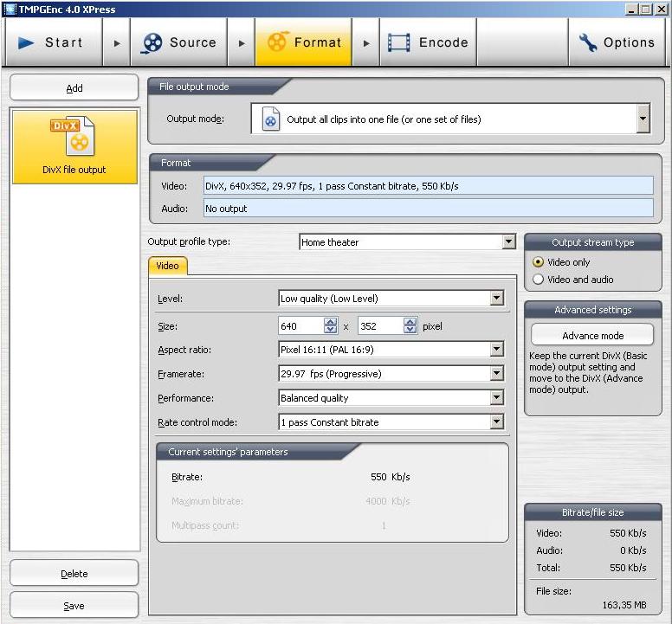Click the Video format summary field
This screenshot has height=624, width=672.
click(428, 185)
